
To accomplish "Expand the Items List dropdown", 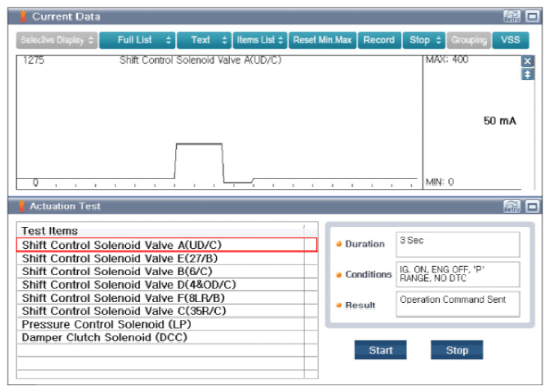I will coord(259,40).
